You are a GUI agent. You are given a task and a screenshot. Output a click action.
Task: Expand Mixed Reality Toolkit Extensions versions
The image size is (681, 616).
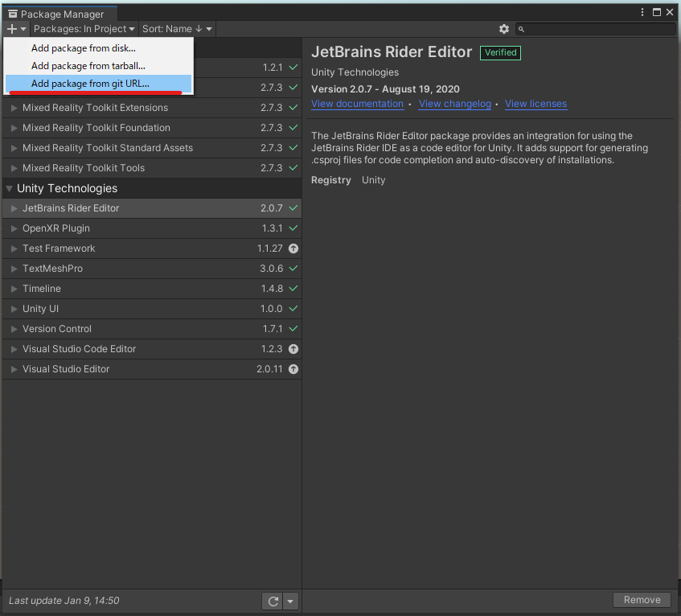tap(14, 108)
